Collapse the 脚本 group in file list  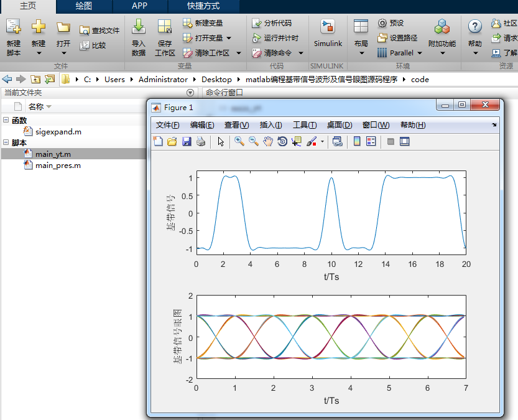pyautogui.click(x=6, y=142)
